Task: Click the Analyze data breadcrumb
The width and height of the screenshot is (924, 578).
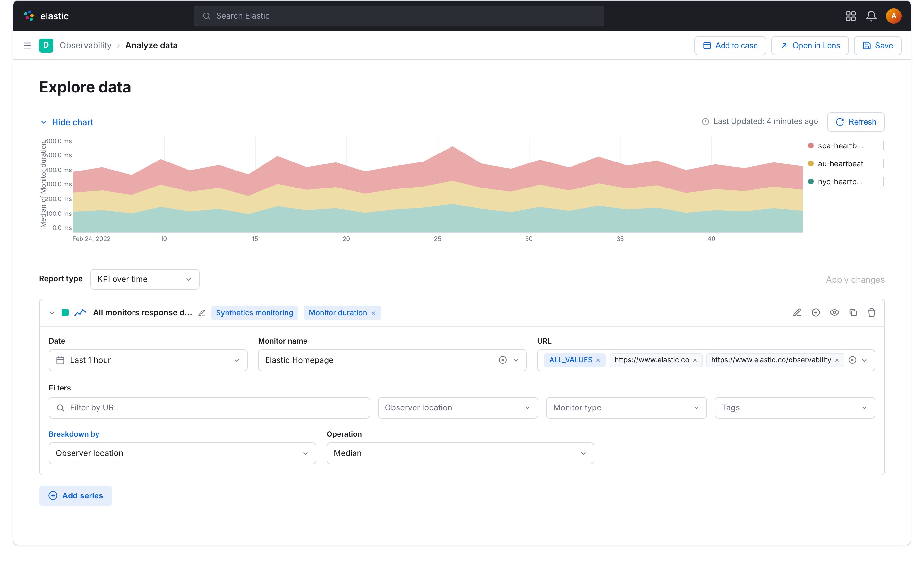Action: click(x=151, y=46)
